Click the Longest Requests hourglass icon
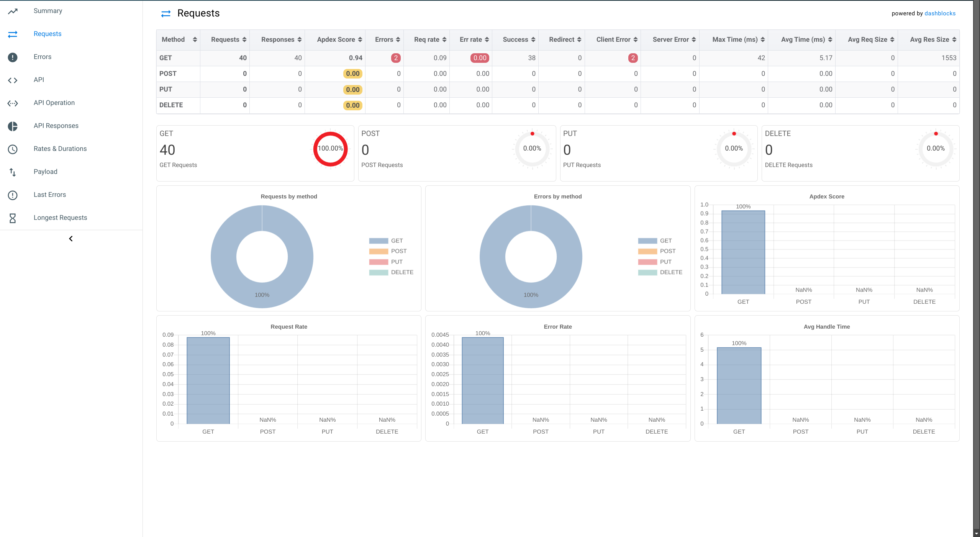The height and width of the screenshot is (537, 980). (x=13, y=218)
